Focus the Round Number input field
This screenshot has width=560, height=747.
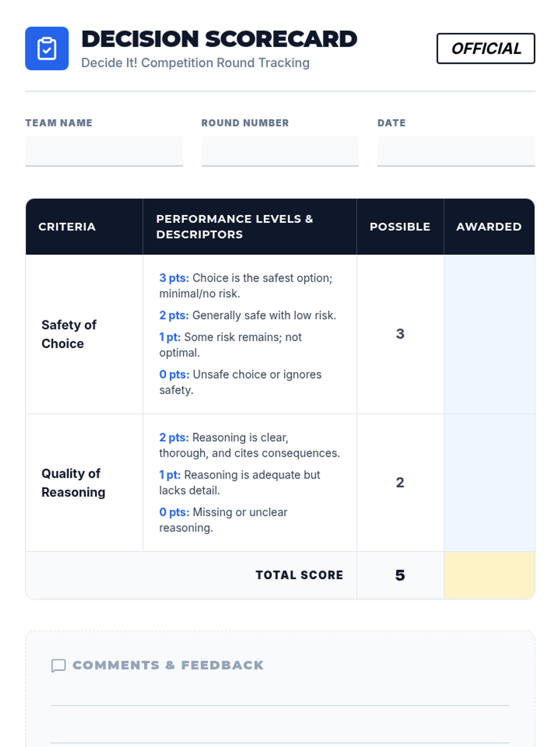point(280,151)
